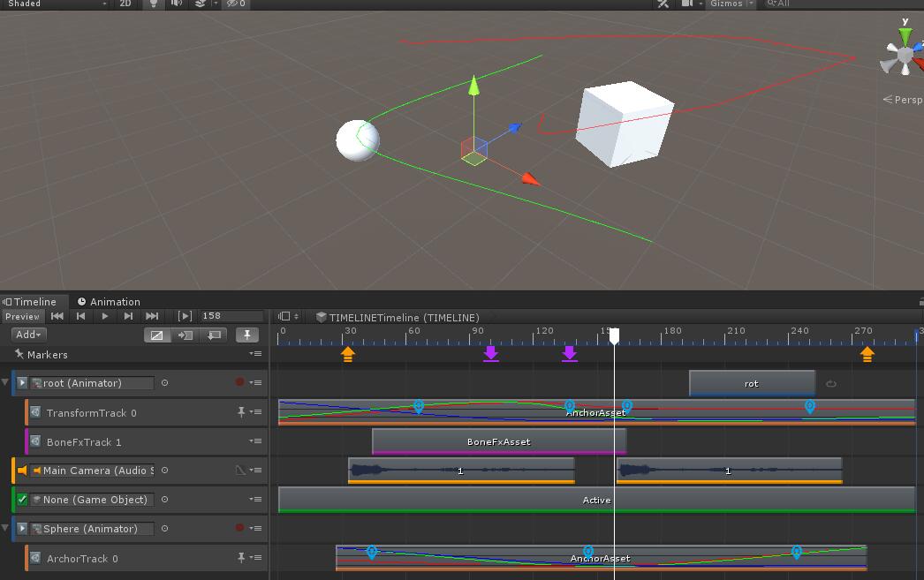This screenshot has height=580, width=924.
Task: Uncheck the None (Game Object) activation checkbox
Action: [22, 500]
